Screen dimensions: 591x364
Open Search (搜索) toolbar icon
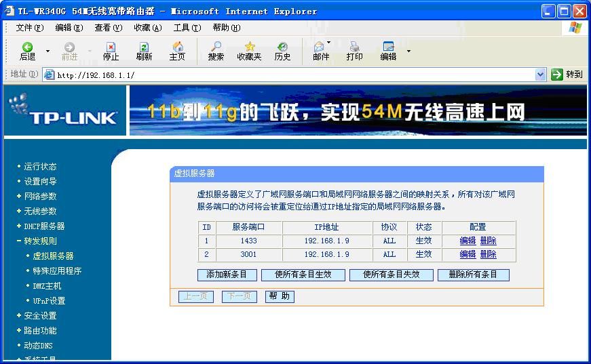(x=216, y=47)
